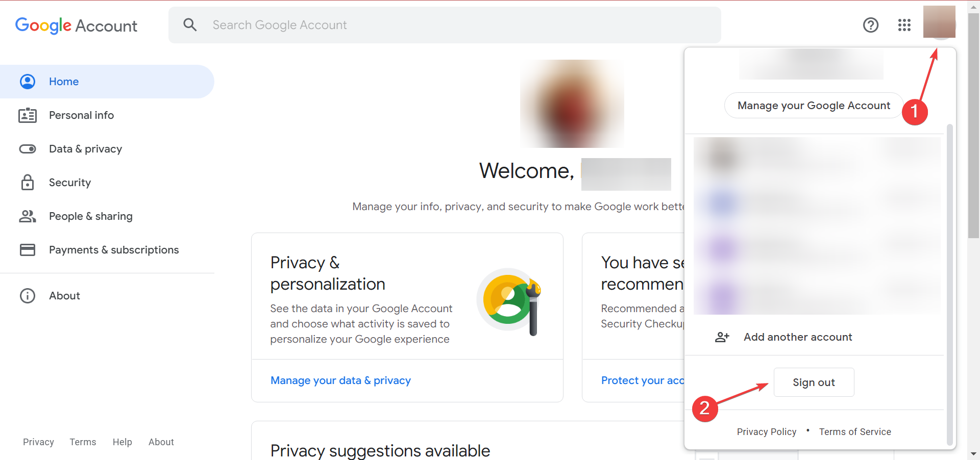Click the large profile photo
Screen dimensions: 980x460
[x=572, y=104]
